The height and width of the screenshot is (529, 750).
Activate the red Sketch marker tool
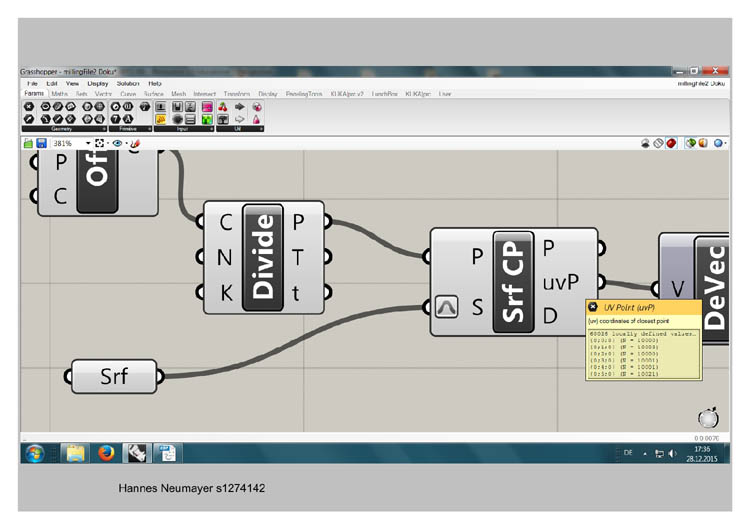pos(136,143)
